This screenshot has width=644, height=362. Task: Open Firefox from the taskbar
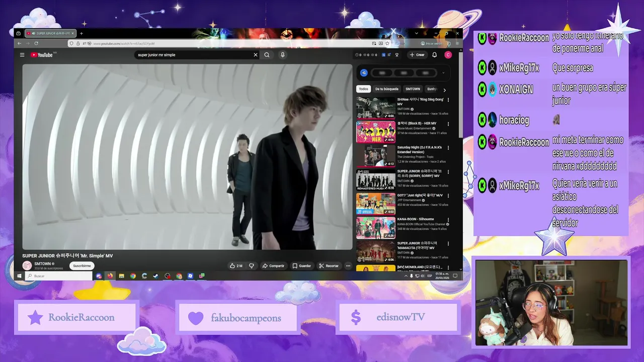click(110, 276)
